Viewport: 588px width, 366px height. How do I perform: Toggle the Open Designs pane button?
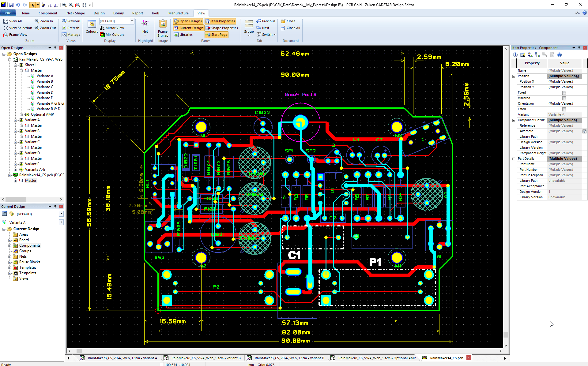(188, 21)
